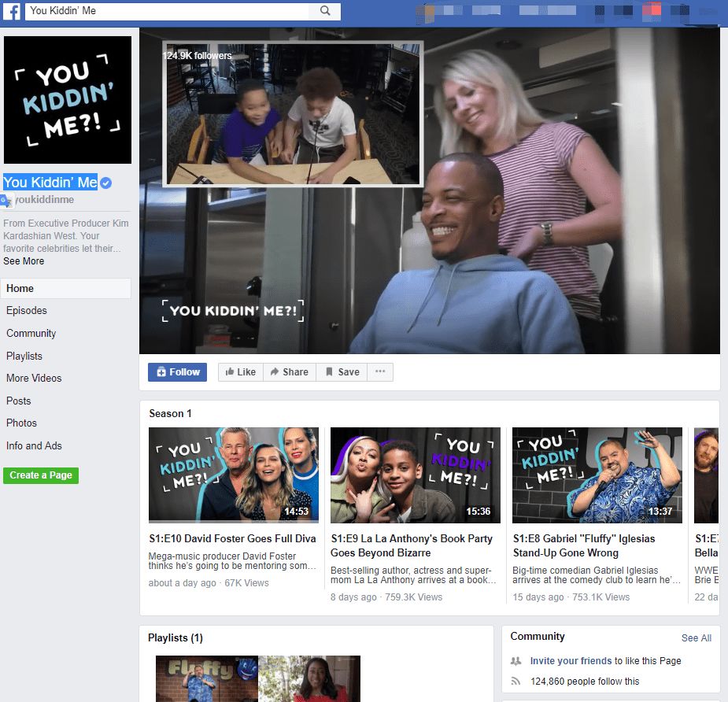
Task: Open the S1:E9 La La Anthony episode title
Action: tap(412, 545)
